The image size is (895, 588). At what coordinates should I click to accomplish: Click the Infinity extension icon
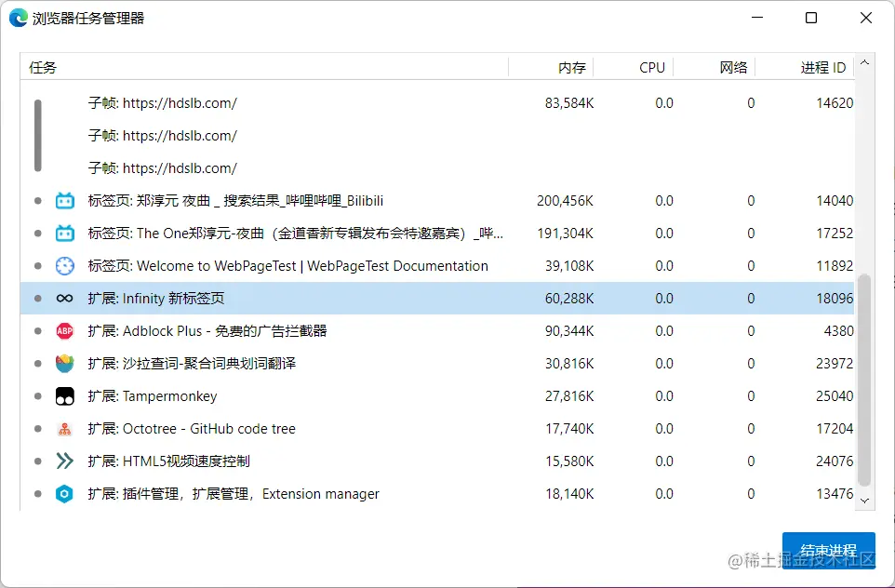(x=64, y=299)
